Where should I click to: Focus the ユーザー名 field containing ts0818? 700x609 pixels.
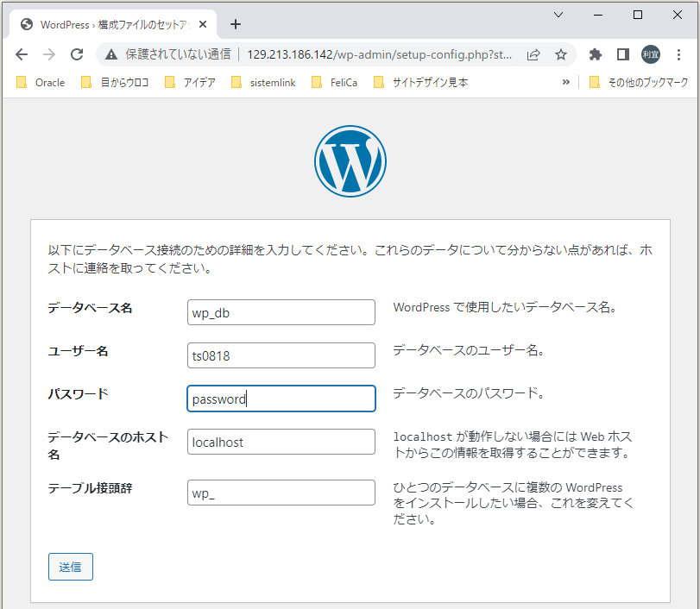click(281, 355)
